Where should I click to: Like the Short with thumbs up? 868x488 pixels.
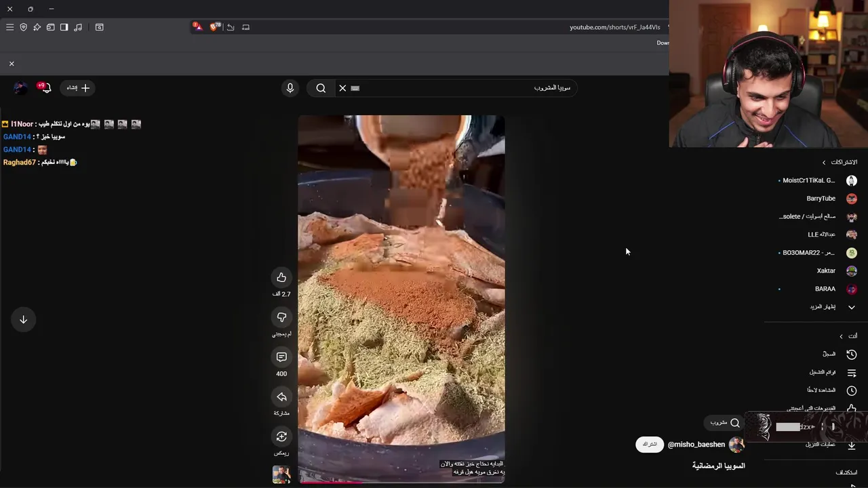(281, 277)
